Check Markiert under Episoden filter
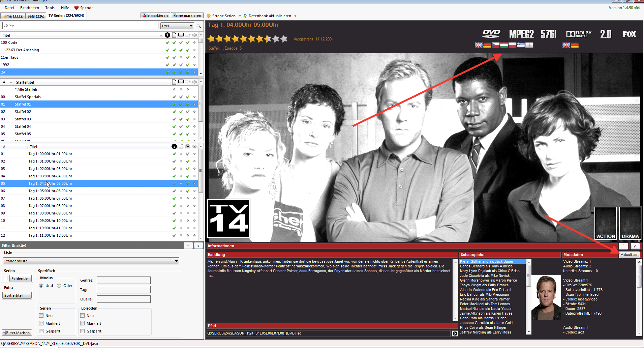644x348 pixels. pos(83,323)
